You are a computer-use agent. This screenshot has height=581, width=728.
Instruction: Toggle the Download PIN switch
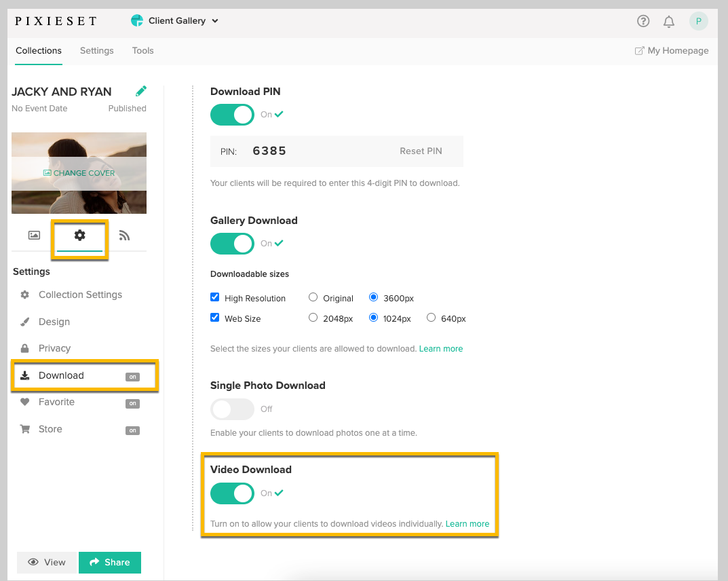coord(232,114)
